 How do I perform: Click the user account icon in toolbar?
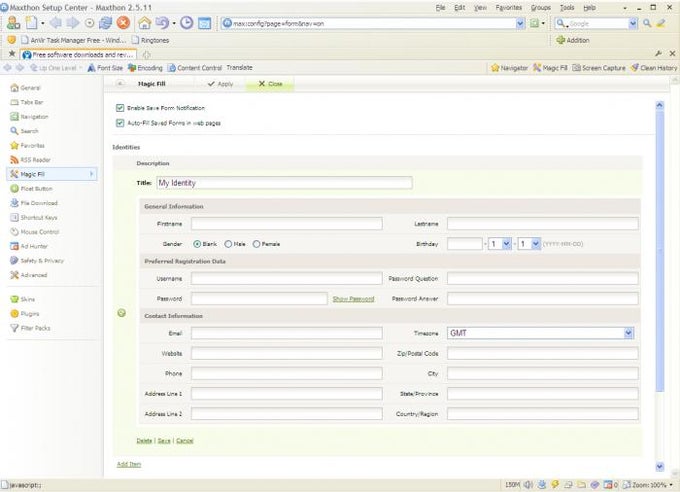[13, 23]
